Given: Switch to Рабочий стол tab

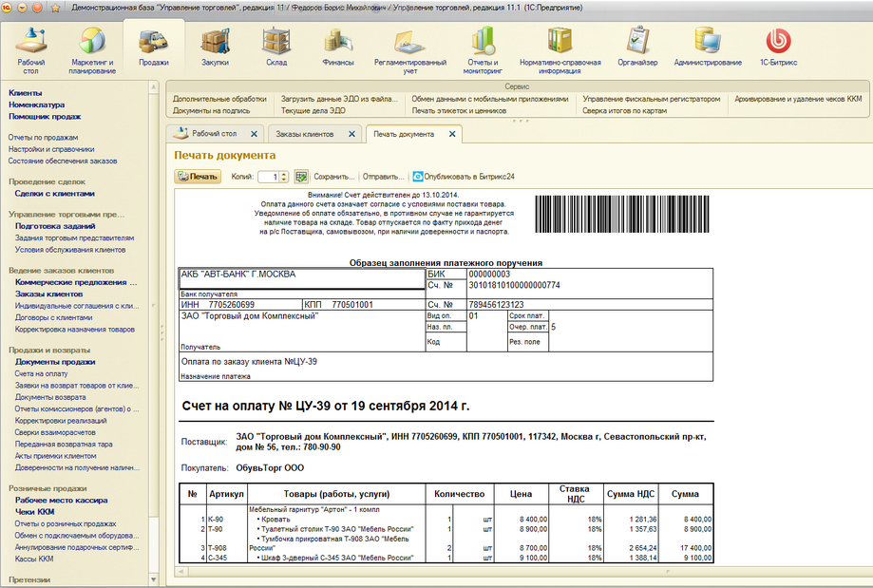Looking at the screenshot, I should (215, 134).
